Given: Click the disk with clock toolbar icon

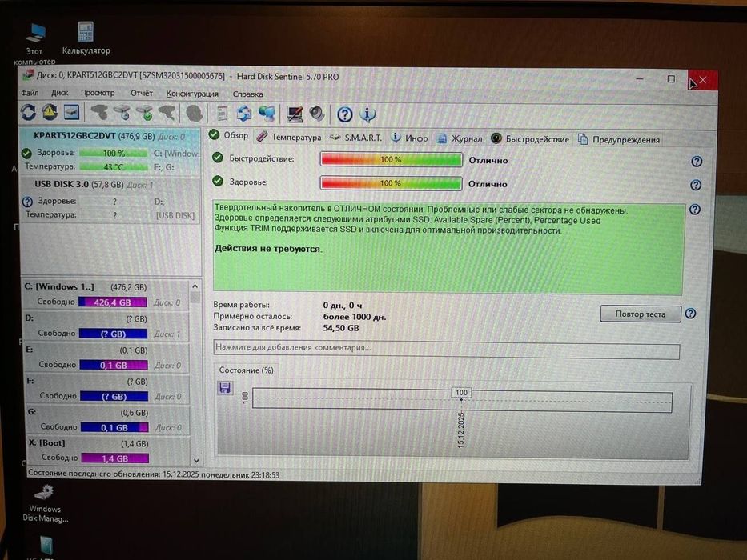Looking at the screenshot, I should pyautogui.click(x=122, y=113).
